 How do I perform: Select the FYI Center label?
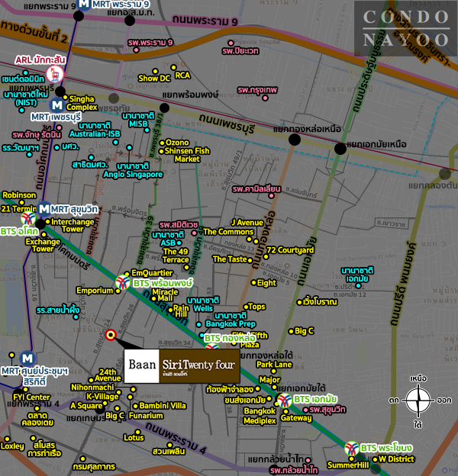tap(31, 397)
